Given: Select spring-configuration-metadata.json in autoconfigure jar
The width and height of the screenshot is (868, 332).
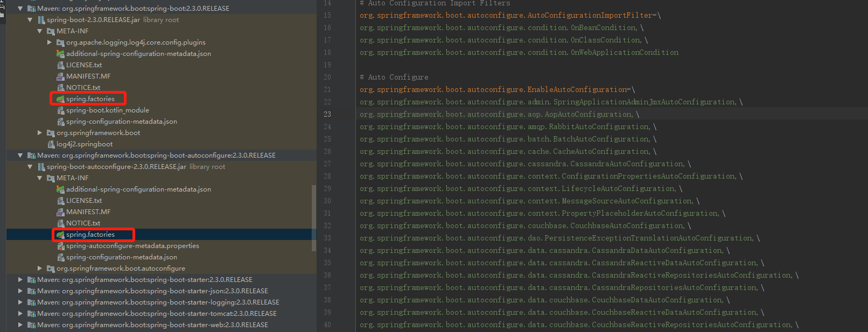Looking at the screenshot, I should (122, 257).
